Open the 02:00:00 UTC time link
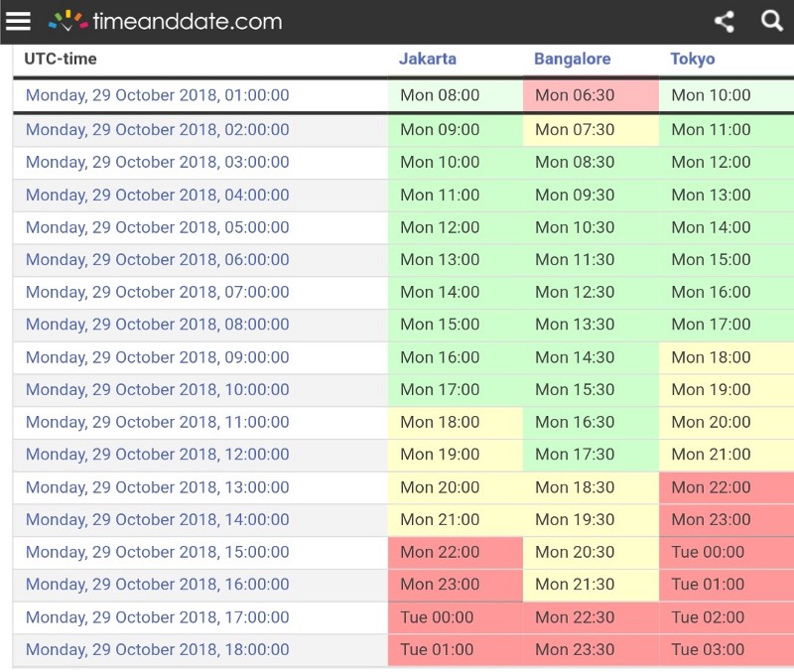794x672 pixels. (x=157, y=129)
